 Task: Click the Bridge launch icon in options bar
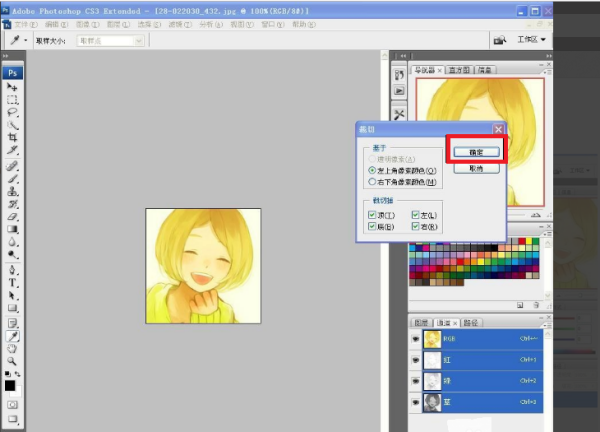coord(500,40)
